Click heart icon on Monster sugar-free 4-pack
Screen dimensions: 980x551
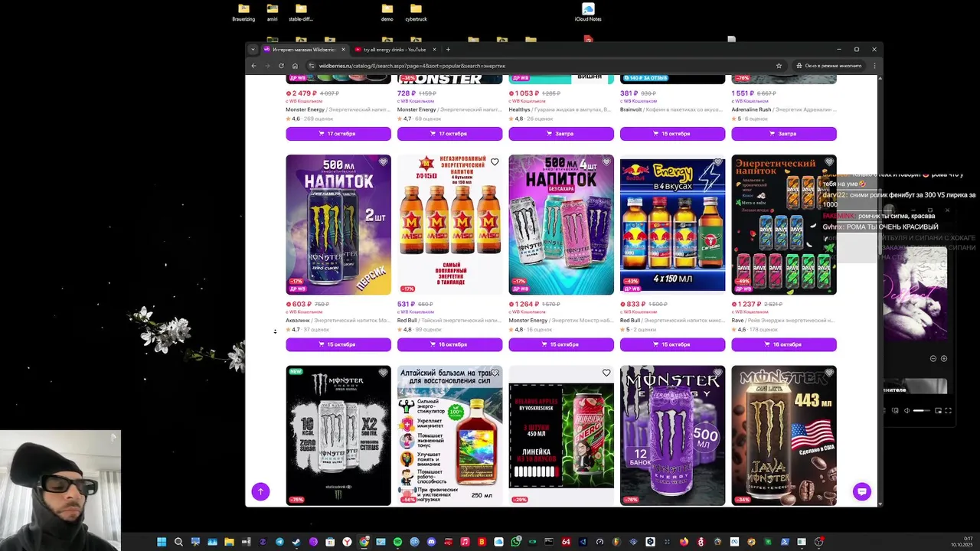(606, 162)
